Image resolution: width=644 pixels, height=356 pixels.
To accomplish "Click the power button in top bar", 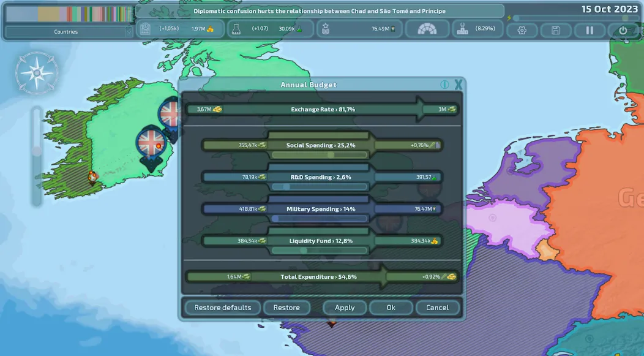I will 623,29.
